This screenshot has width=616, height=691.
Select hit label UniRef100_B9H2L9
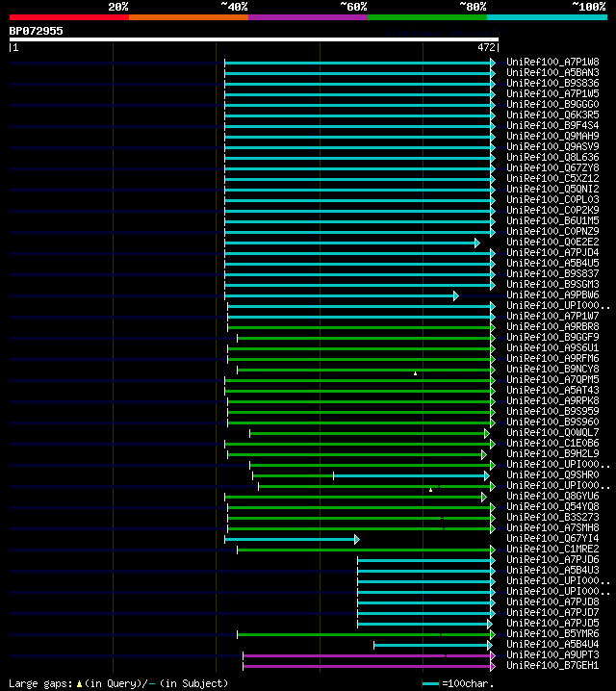coord(552,453)
